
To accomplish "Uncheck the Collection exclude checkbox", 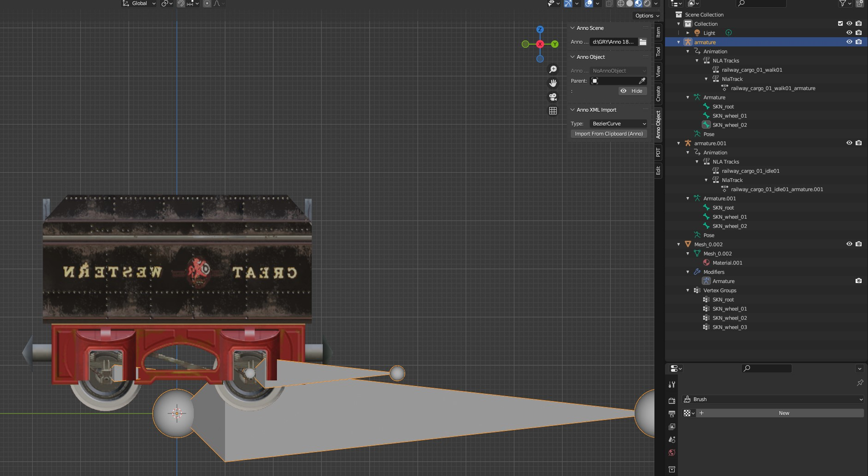I will coord(840,23).
